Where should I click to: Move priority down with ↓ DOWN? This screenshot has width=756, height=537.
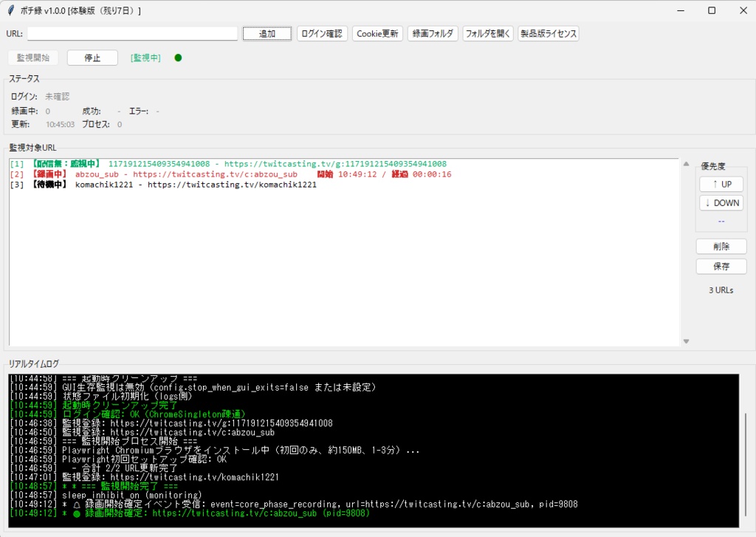[x=721, y=203]
